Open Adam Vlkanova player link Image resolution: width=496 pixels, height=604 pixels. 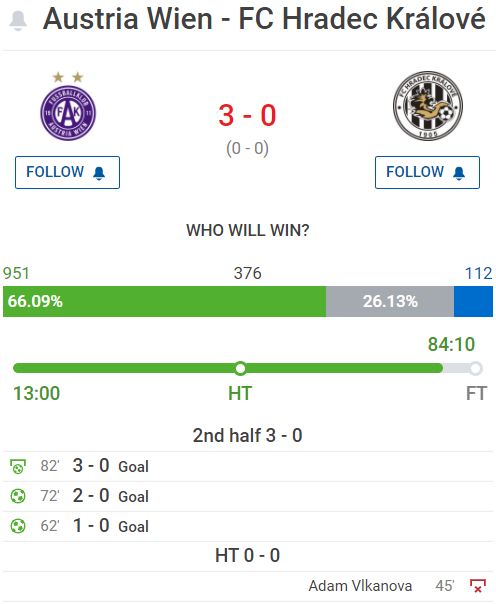click(360, 586)
